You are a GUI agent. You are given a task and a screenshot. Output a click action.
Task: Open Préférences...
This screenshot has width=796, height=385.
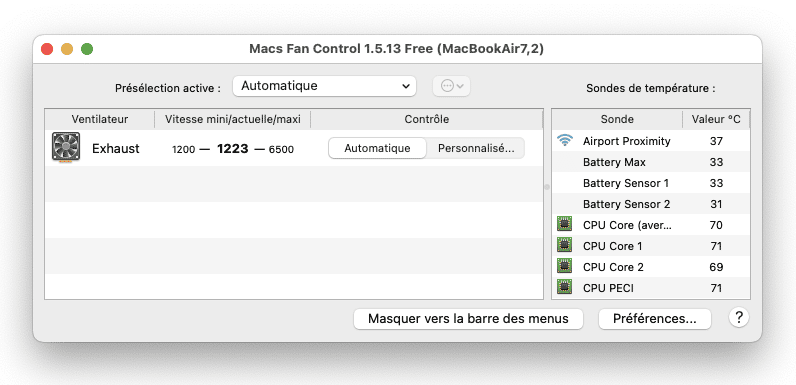(x=655, y=319)
